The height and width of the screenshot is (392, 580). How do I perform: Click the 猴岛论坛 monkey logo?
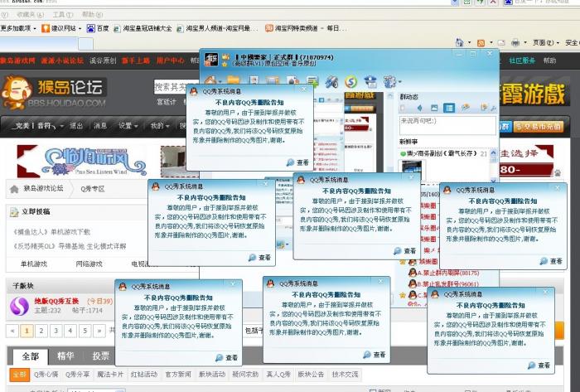point(54,92)
